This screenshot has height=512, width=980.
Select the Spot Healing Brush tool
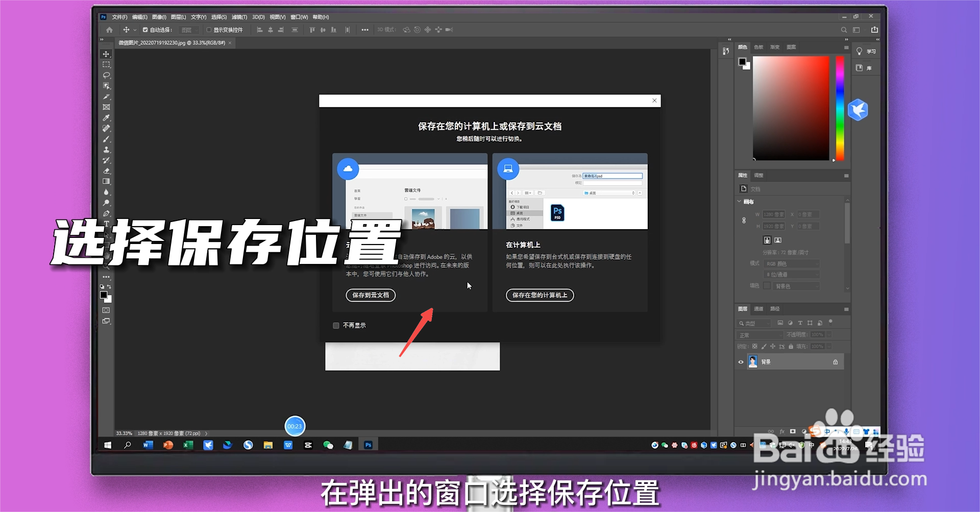click(106, 129)
